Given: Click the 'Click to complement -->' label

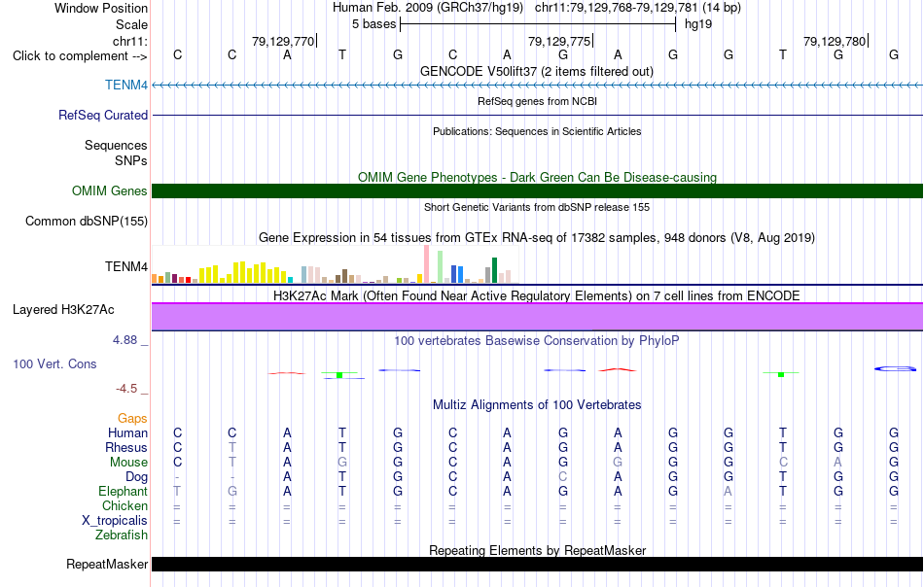Looking at the screenshot, I should coord(80,56).
